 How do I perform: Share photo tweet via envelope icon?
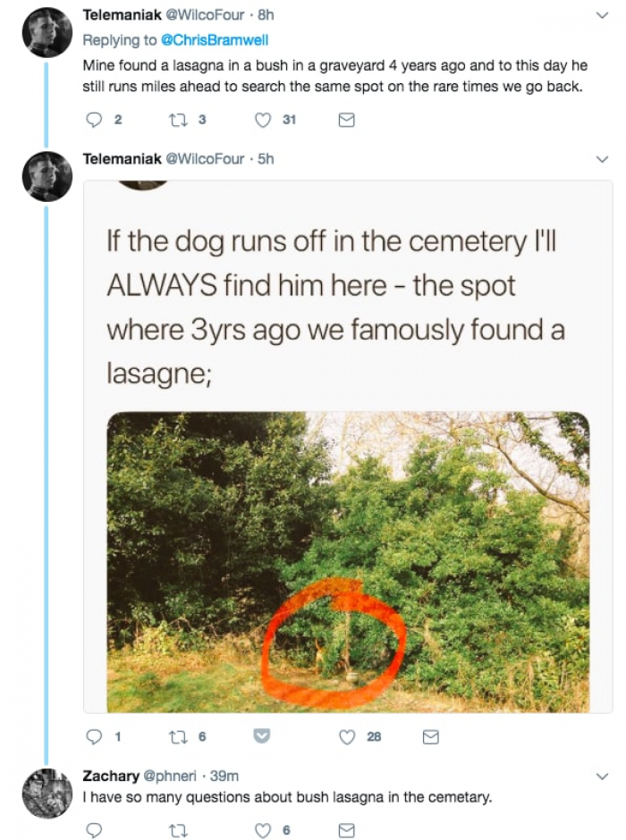(430, 737)
